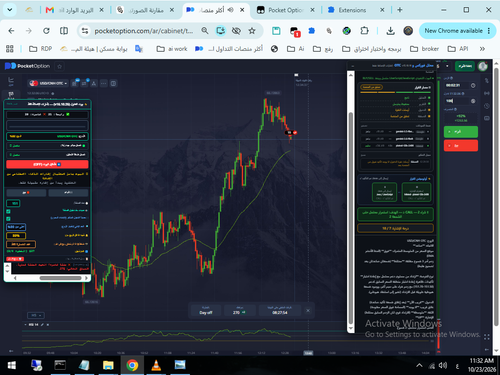Switch to the Pocket Option browser tab
This screenshot has height=375, width=500.
click(x=286, y=10)
